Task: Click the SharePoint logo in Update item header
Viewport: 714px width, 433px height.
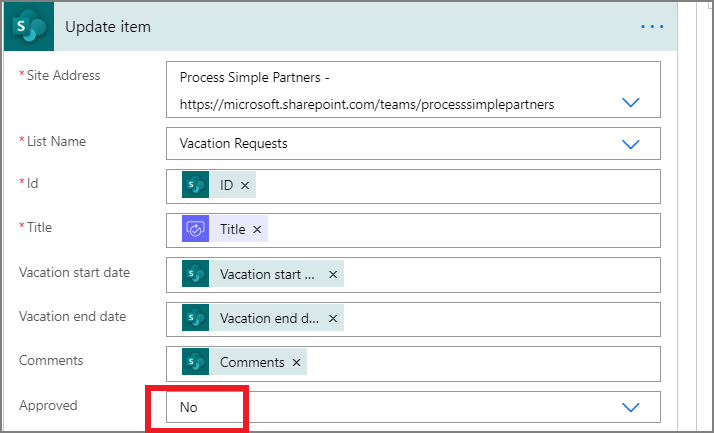Action: [29, 26]
